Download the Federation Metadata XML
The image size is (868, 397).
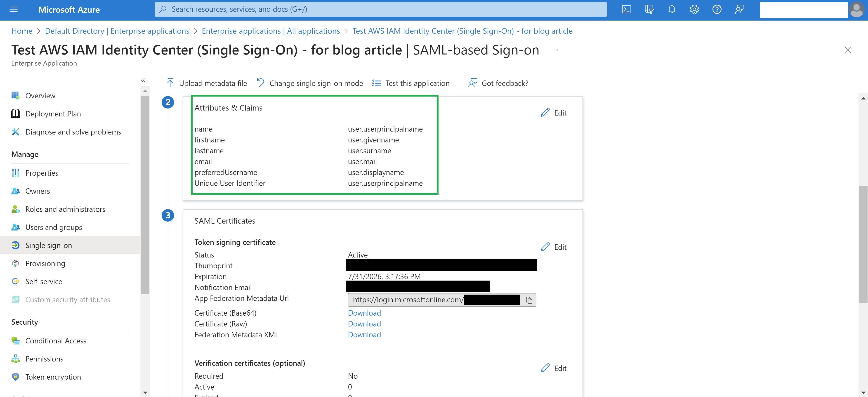click(x=364, y=334)
